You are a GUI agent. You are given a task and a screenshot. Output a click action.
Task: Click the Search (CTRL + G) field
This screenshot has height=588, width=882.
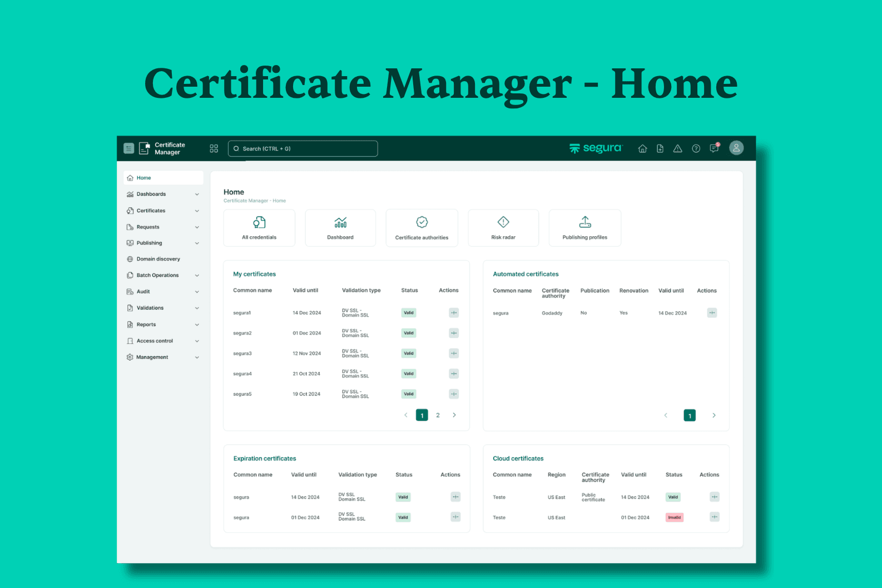point(303,148)
